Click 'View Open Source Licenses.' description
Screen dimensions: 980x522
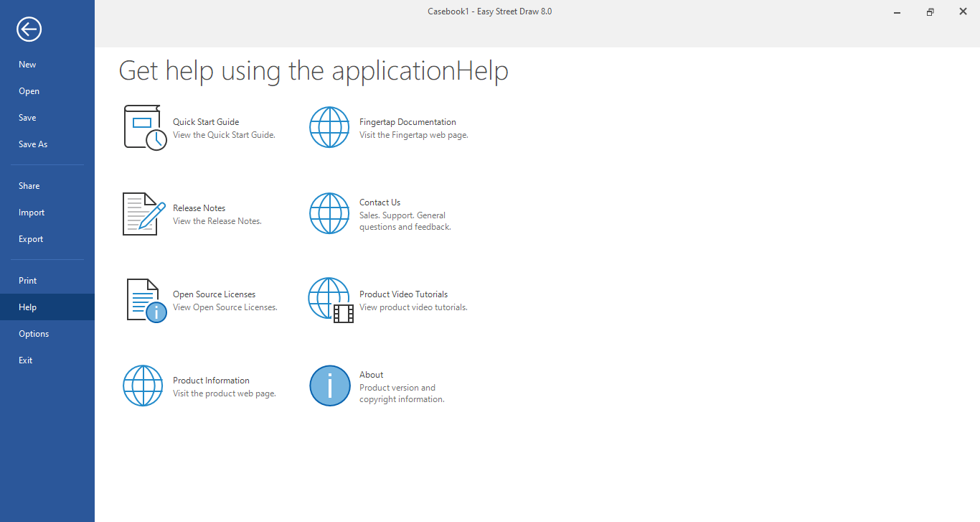pos(225,307)
